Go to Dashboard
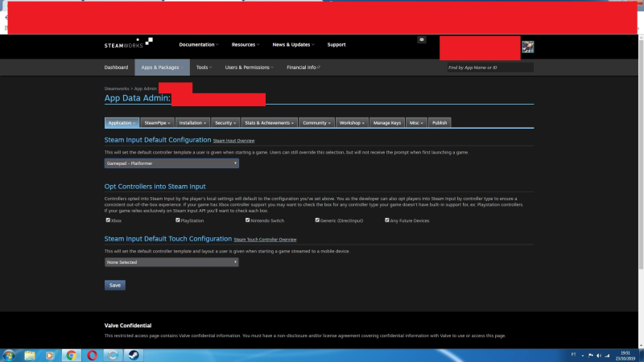This screenshot has height=362, width=644. [x=116, y=68]
